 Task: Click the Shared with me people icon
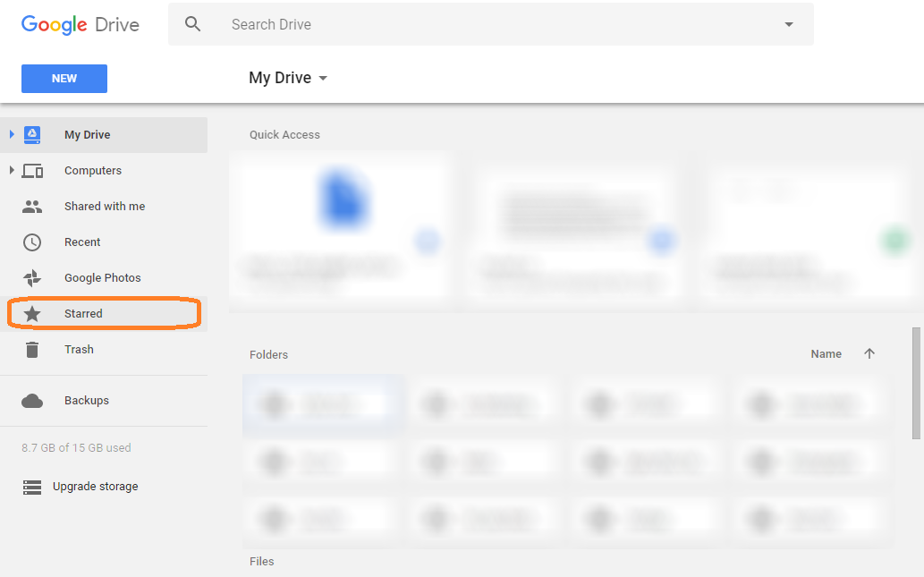[32, 207]
